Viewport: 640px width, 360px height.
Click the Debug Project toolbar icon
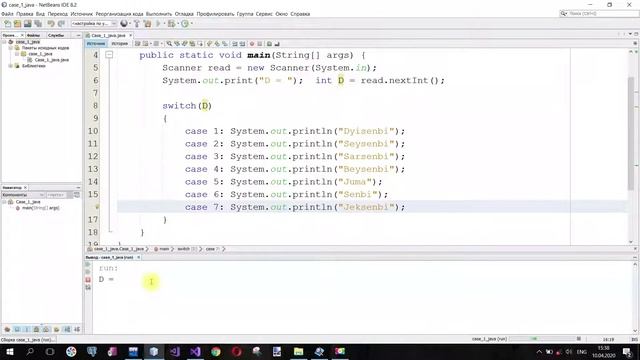[x=171, y=24]
